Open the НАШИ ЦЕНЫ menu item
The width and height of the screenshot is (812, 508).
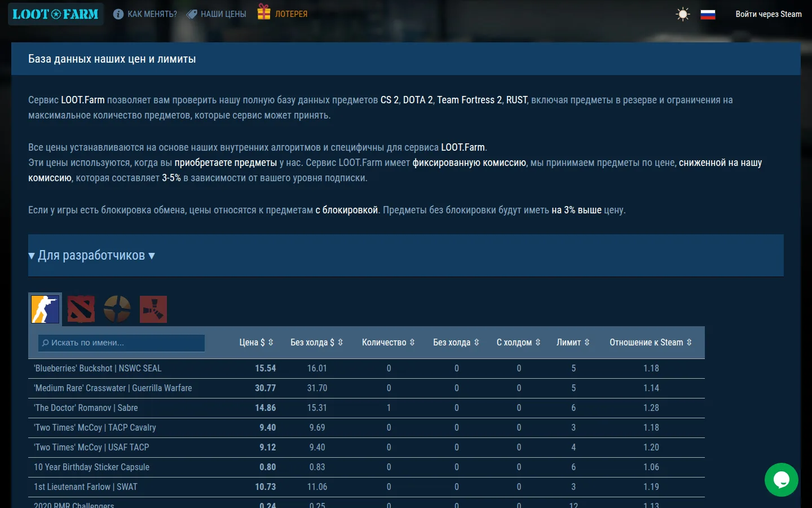[x=217, y=14]
